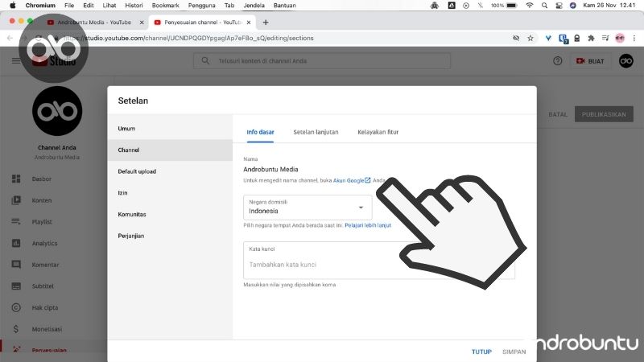Open the Komentar sidebar icon
Screen dimensions: 644x362
click(x=16, y=265)
